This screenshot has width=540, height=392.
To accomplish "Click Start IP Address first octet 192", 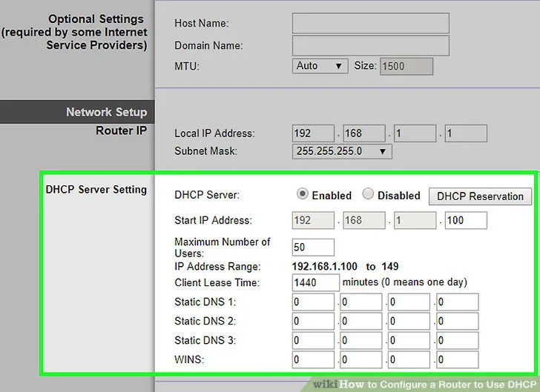I will click(x=313, y=220).
